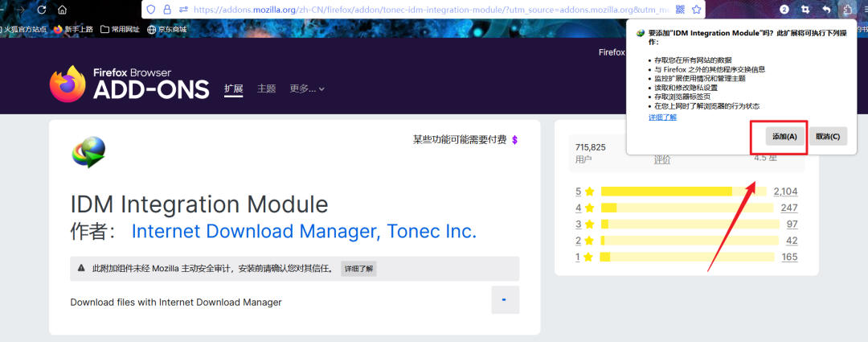Viewport: 868px width, 342px height.
Task: Click the 247 four-star count
Action: pyautogui.click(x=789, y=208)
